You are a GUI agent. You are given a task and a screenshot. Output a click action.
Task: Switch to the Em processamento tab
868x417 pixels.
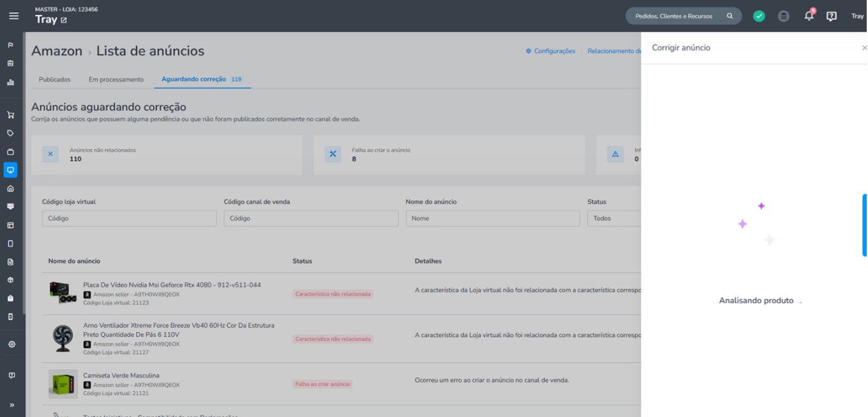(x=116, y=80)
